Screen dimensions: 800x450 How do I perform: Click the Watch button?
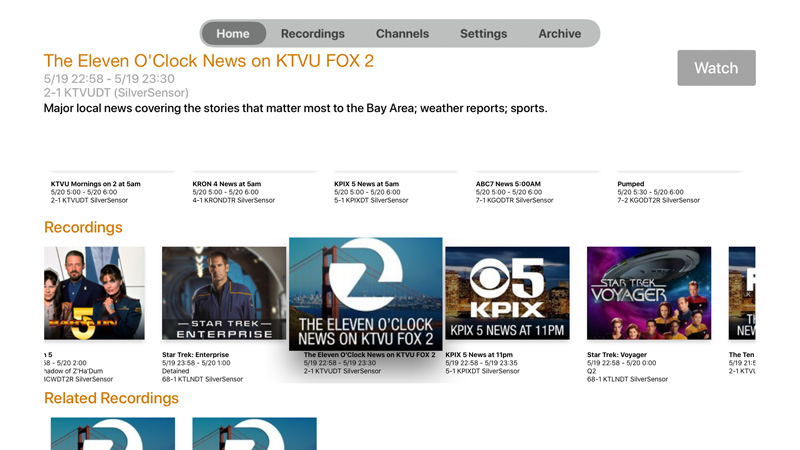coord(716,68)
